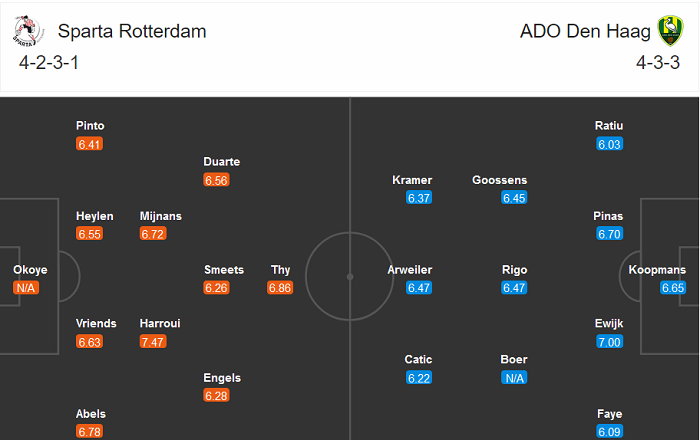Image resolution: width=700 pixels, height=440 pixels.
Task: Click player Duarte's name label
Action: (x=221, y=162)
